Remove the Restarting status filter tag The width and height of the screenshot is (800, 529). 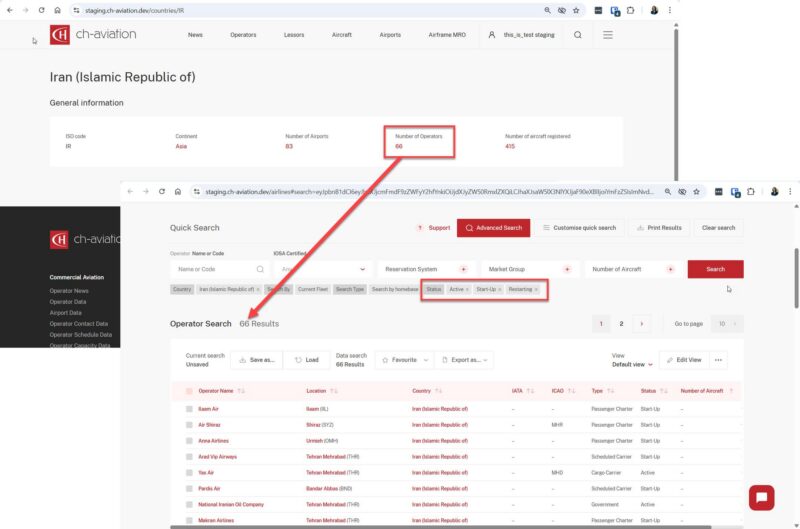pyautogui.click(x=536, y=289)
